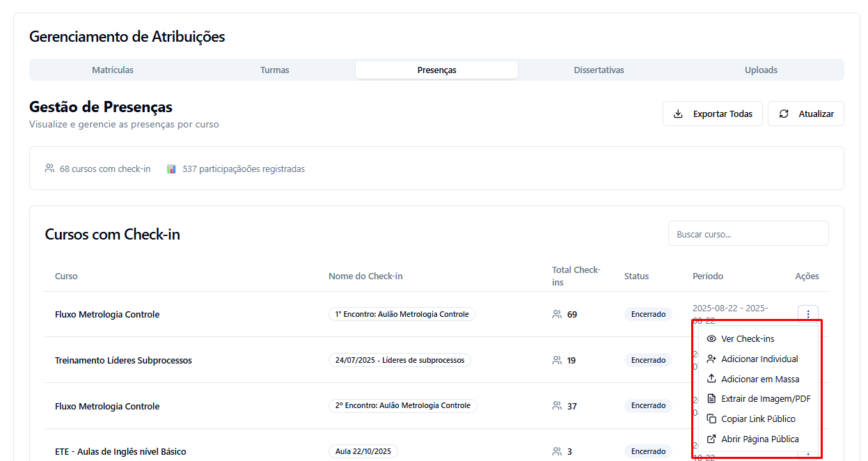Screen dimensions: 868x461
Task: Click the refresh icon in Atualizar
Action: (x=784, y=114)
